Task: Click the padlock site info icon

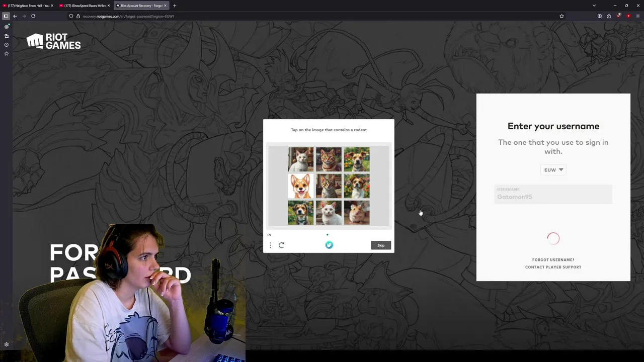Action: (x=77, y=16)
